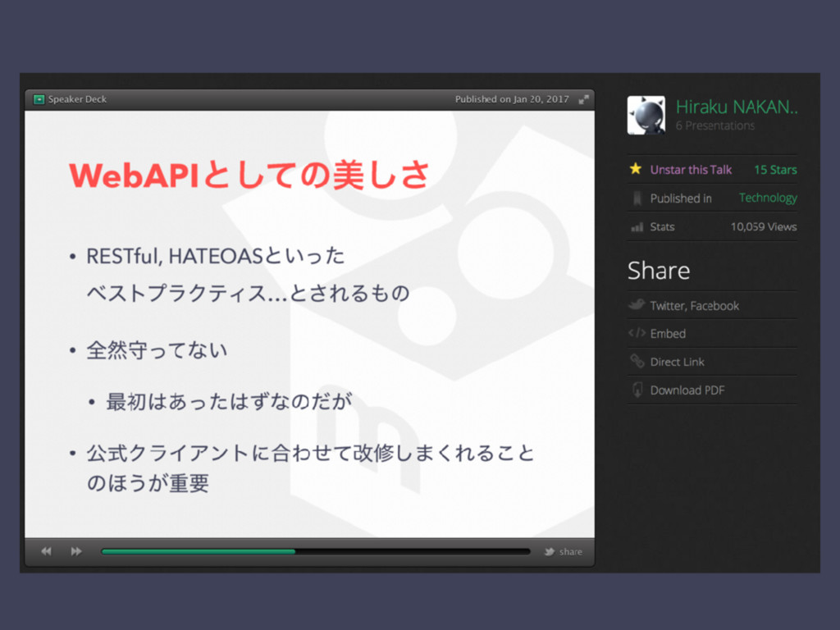The width and height of the screenshot is (840, 630).
Task: Advance to the next slide
Action: tap(76, 551)
